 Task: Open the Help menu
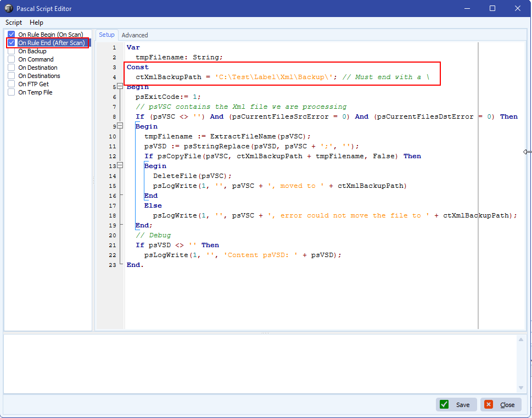pyautogui.click(x=36, y=23)
